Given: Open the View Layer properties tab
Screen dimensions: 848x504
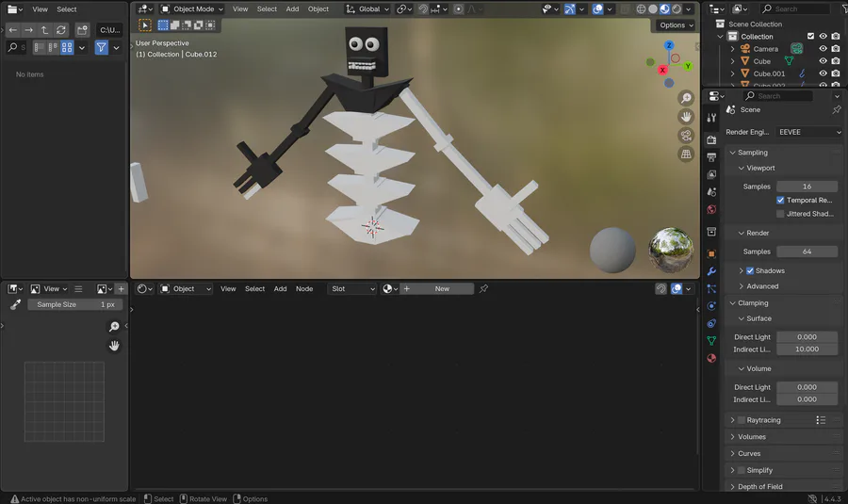Looking at the screenshot, I should point(711,174).
